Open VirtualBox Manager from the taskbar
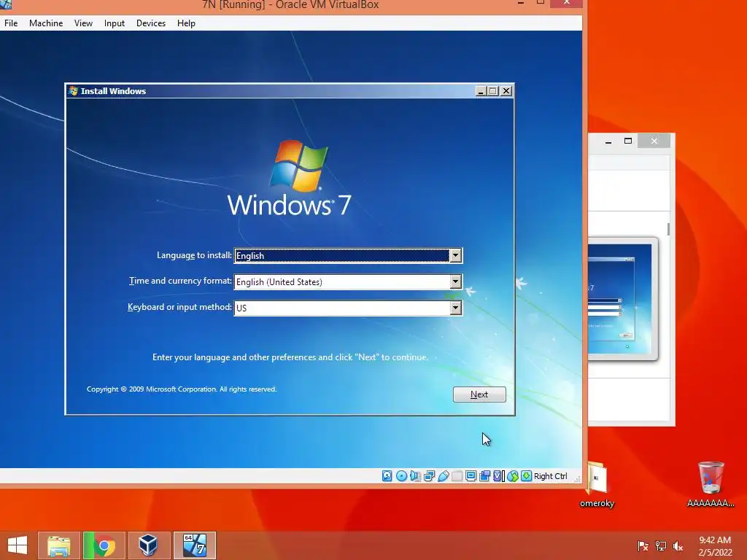Image resolution: width=747 pixels, height=560 pixels. point(148,545)
